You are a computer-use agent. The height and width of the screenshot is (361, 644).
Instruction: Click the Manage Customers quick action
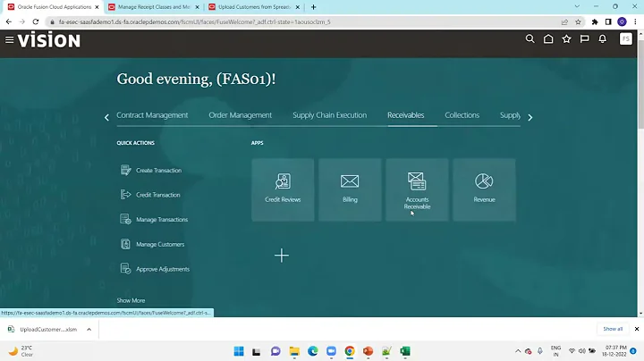click(152, 244)
